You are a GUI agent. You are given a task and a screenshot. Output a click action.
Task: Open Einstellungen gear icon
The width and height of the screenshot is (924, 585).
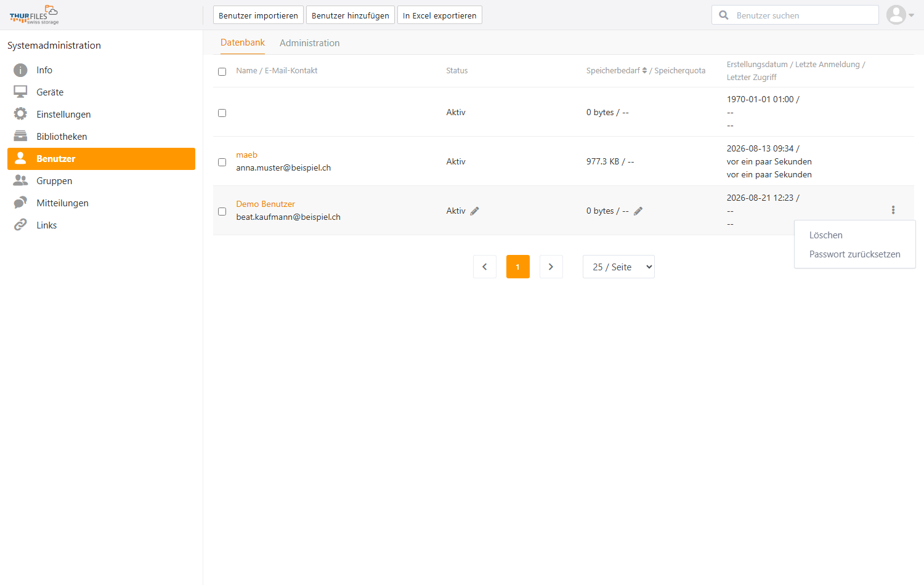20,114
